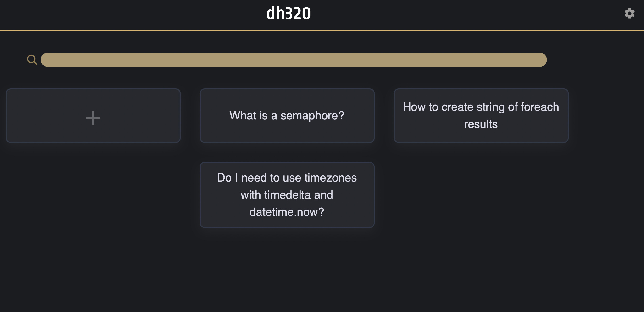Focus the tan search input bar

294,60
